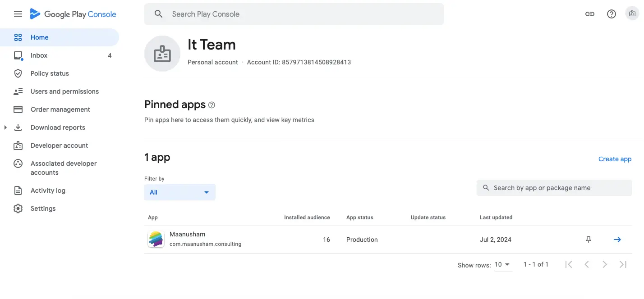The image size is (644, 299).
Task: Open Policy status page
Action: click(60, 73)
